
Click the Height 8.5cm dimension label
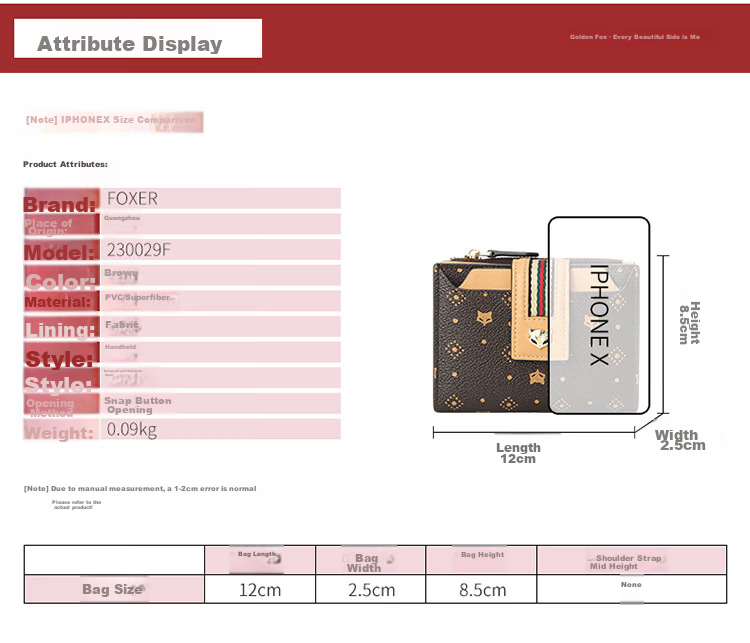click(689, 323)
